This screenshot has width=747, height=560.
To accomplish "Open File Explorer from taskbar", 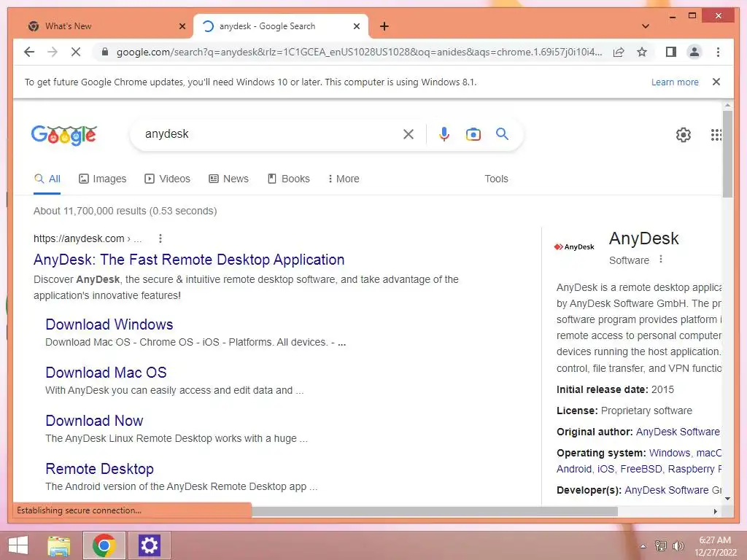I will (59, 545).
